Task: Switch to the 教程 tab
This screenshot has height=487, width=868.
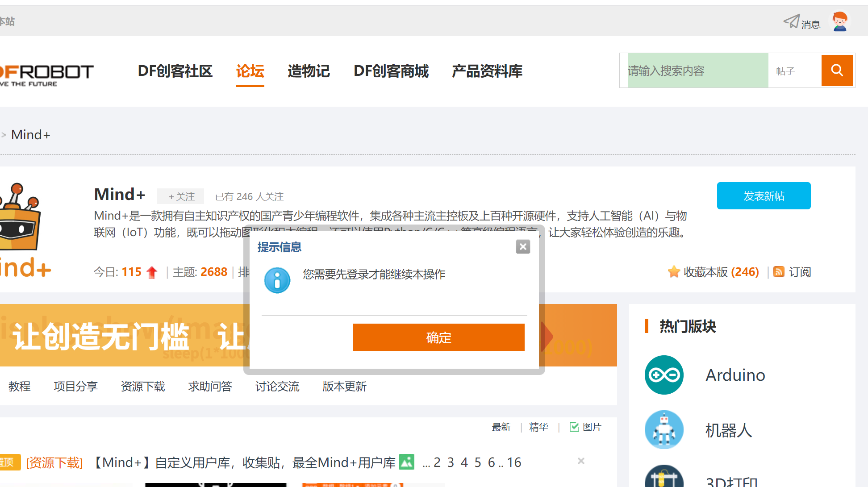Action: pos(19,386)
